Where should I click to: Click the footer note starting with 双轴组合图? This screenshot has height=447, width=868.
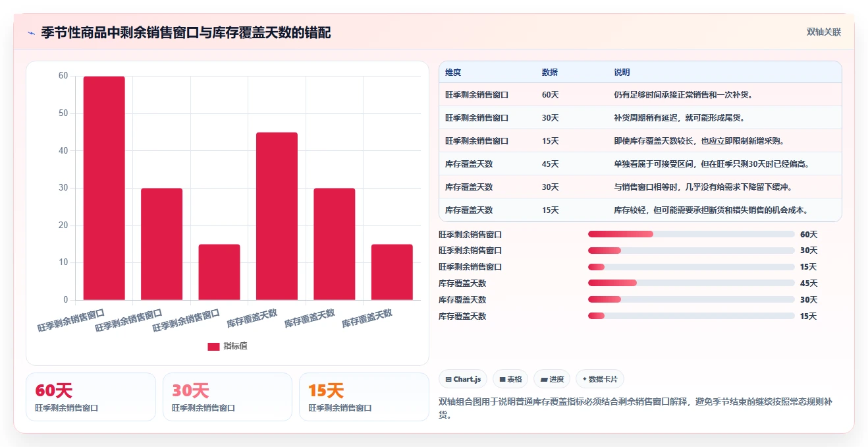click(636, 408)
